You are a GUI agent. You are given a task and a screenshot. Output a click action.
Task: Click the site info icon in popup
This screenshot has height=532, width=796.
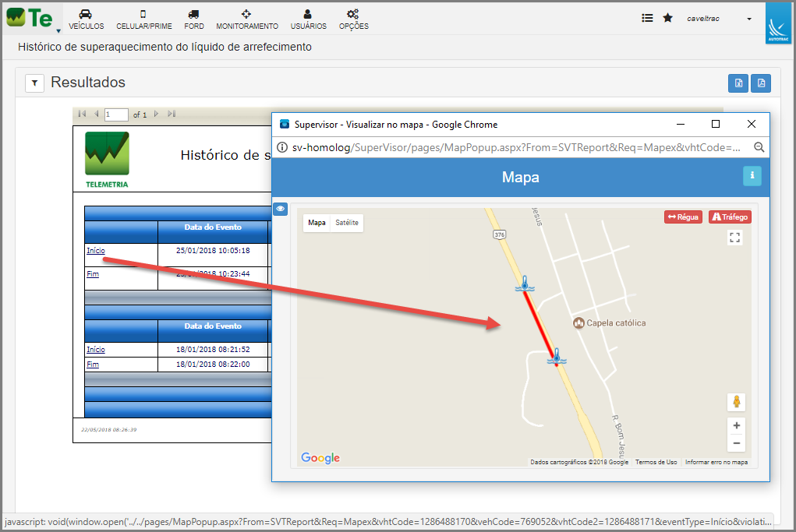coord(281,147)
